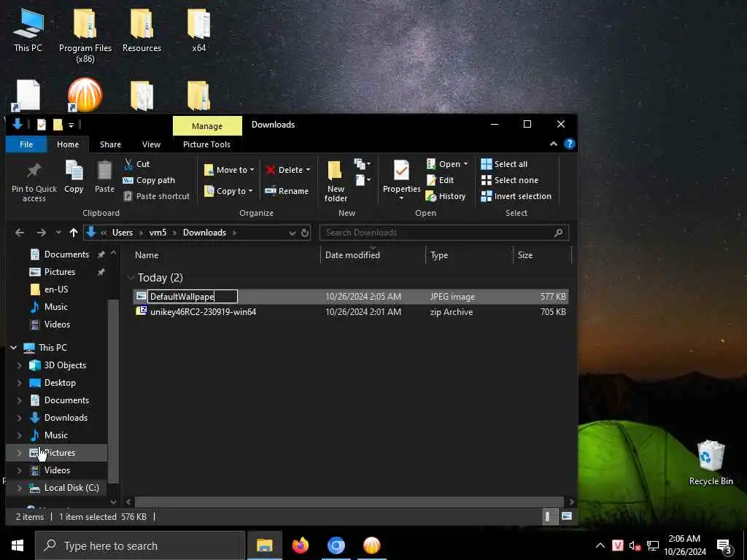The image size is (747, 560).
Task: Open File Explorer taskbar icon
Action: pos(264,545)
